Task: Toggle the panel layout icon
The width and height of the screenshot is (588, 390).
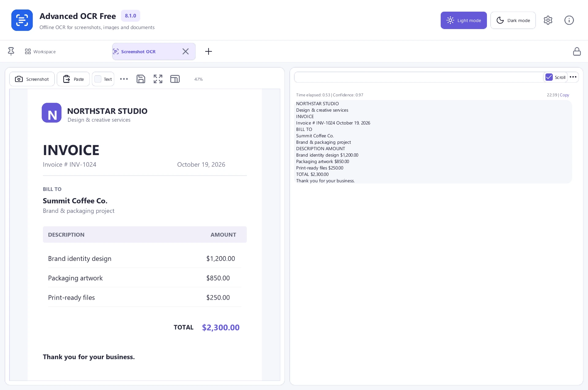Action: [x=175, y=79]
